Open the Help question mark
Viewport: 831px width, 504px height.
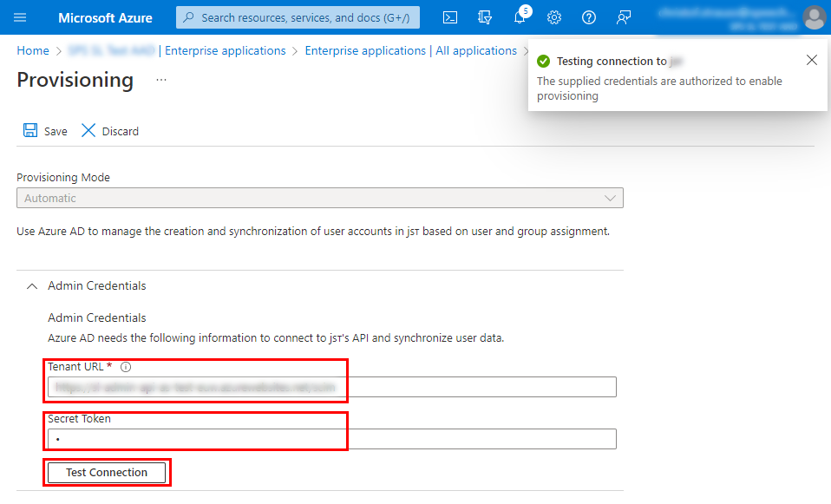tap(589, 17)
